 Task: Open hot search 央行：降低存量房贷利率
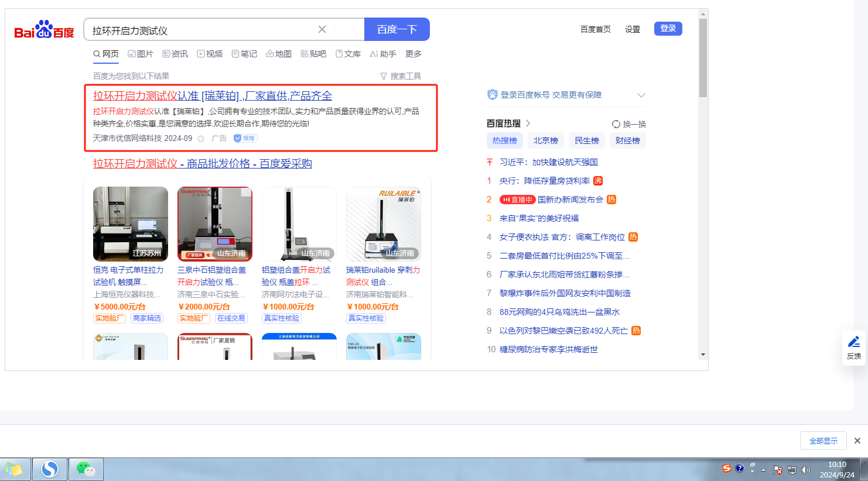(x=545, y=181)
